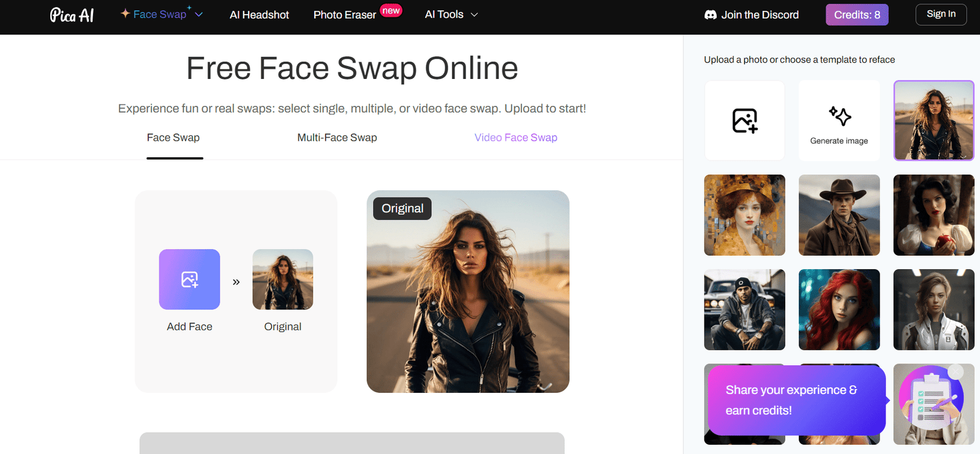Select the Face Swap tab
This screenshot has height=454, width=980.
coord(173,138)
